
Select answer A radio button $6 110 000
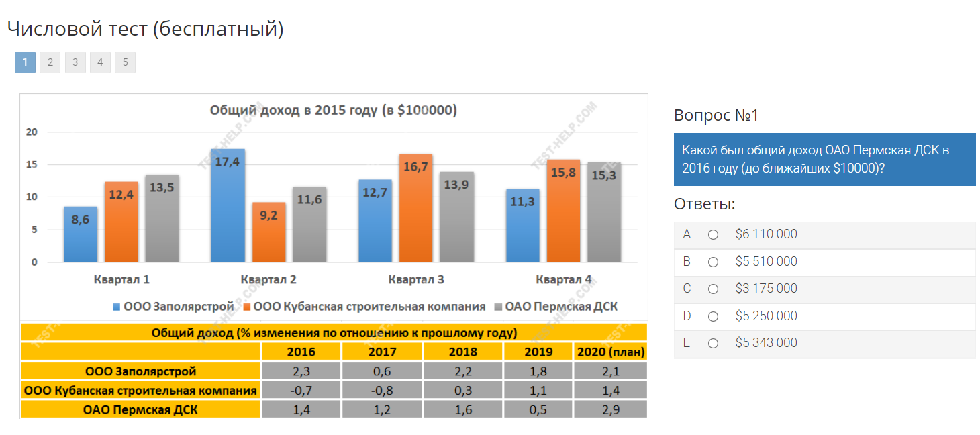713,234
